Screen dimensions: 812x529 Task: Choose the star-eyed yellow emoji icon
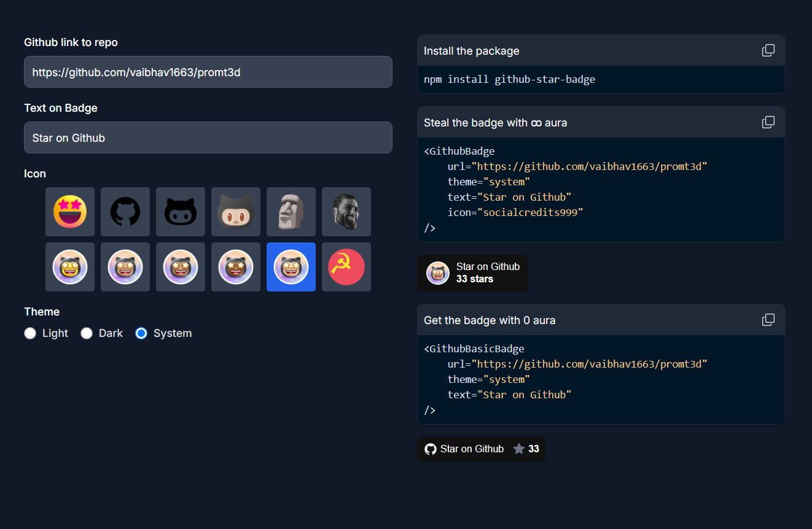[70, 212]
